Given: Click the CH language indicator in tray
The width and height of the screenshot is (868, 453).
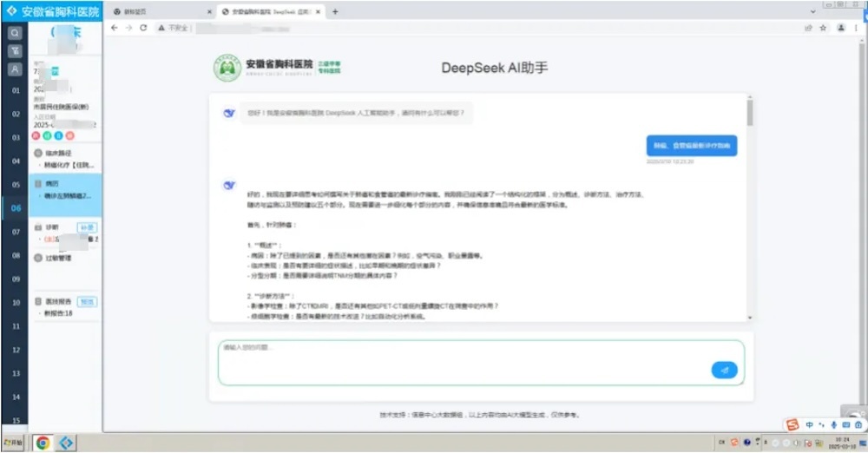Looking at the screenshot, I should click(x=721, y=442).
